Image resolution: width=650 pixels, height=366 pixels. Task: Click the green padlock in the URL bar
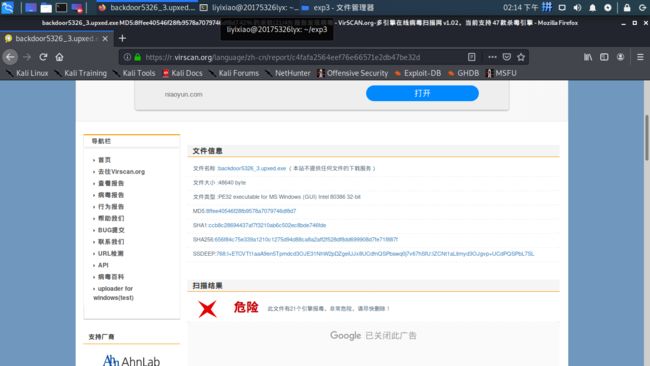pos(138,57)
